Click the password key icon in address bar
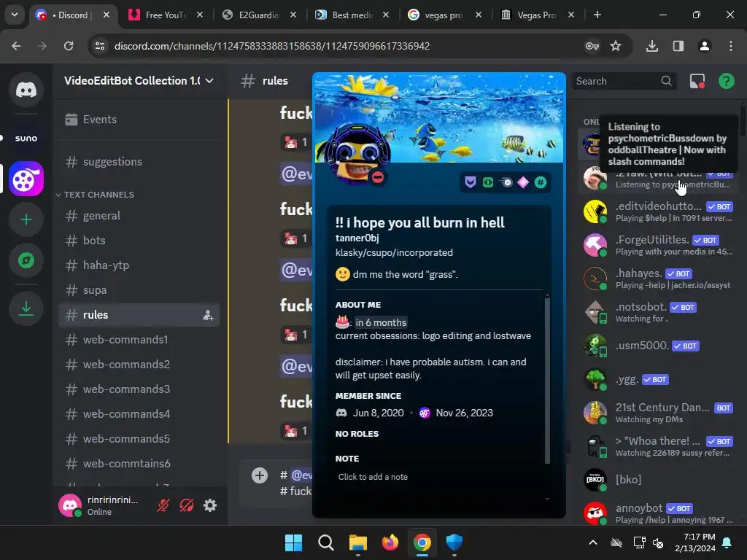The width and height of the screenshot is (747, 560). [x=592, y=46]
